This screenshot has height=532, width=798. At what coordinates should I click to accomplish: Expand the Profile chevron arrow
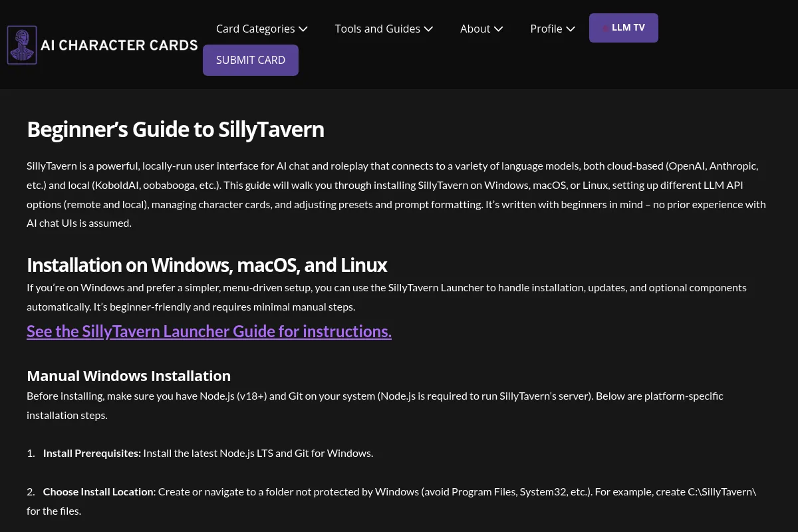click(571, 29)
